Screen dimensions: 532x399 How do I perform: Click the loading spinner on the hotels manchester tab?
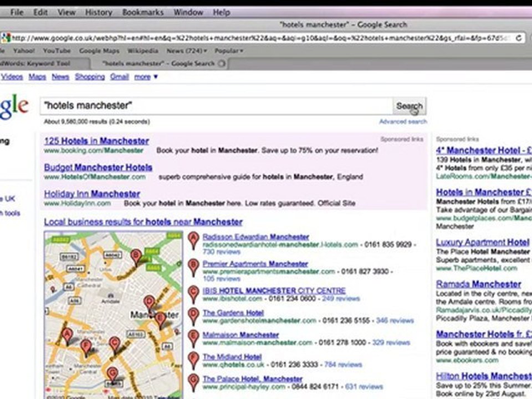[221, 63]
